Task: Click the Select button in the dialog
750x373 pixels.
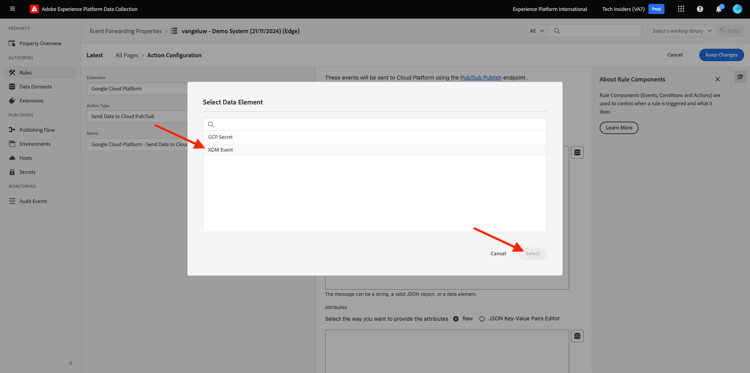Action: pos(532,253)
